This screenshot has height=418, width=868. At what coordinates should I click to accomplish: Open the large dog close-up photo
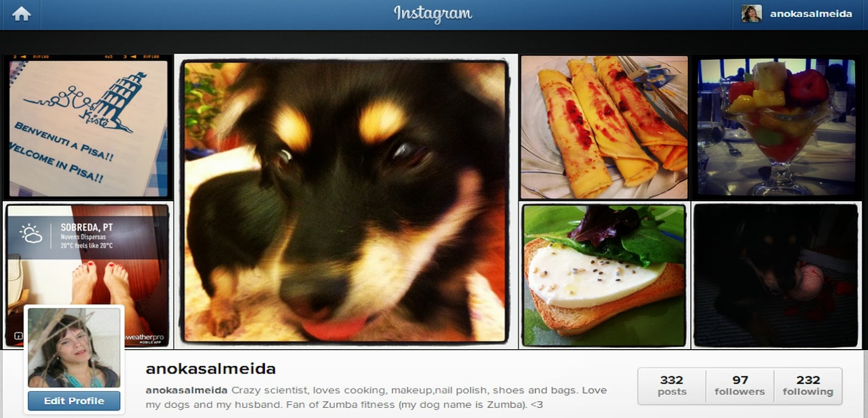tap(346, 202)
